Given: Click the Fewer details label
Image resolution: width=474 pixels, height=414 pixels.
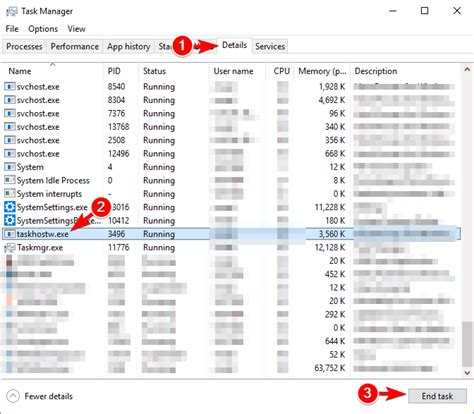Looking at the screenshot, I should 48,396.
